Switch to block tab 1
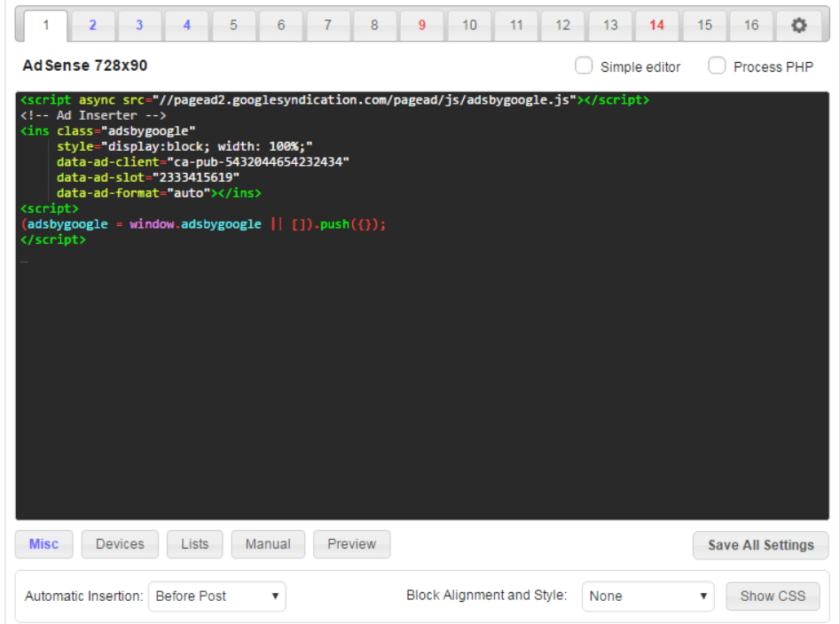Viewport: 840px width, 624px height. click(46, 25)
